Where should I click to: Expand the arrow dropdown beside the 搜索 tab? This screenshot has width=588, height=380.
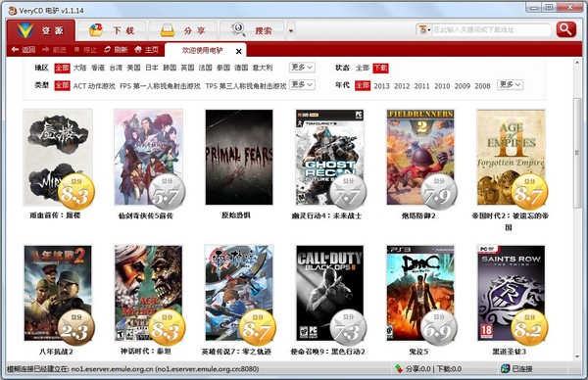pos(291,30)
